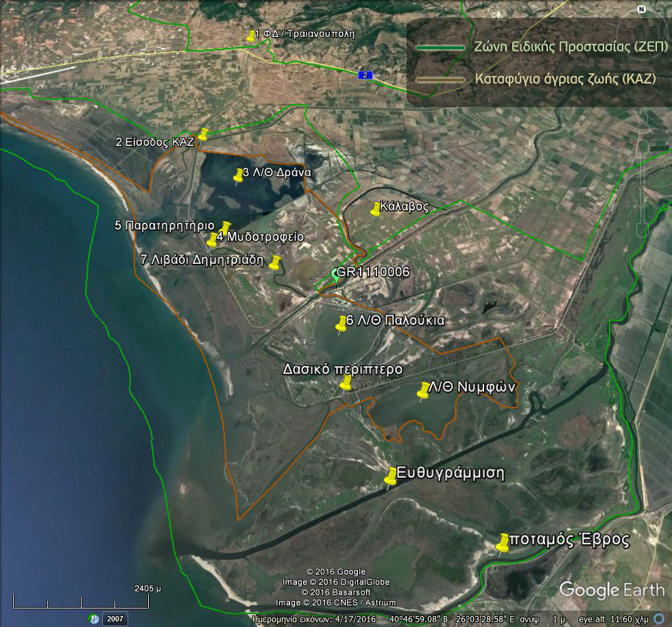
Task: Click the 2 Είσοδος ΚΑΖ placemark pin
Action: [203, 134]
